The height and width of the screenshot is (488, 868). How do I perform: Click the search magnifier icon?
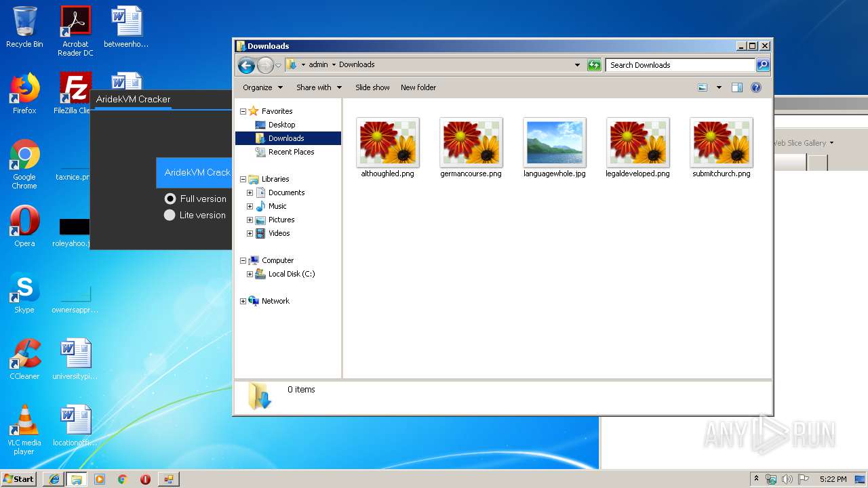click(763, 65)
